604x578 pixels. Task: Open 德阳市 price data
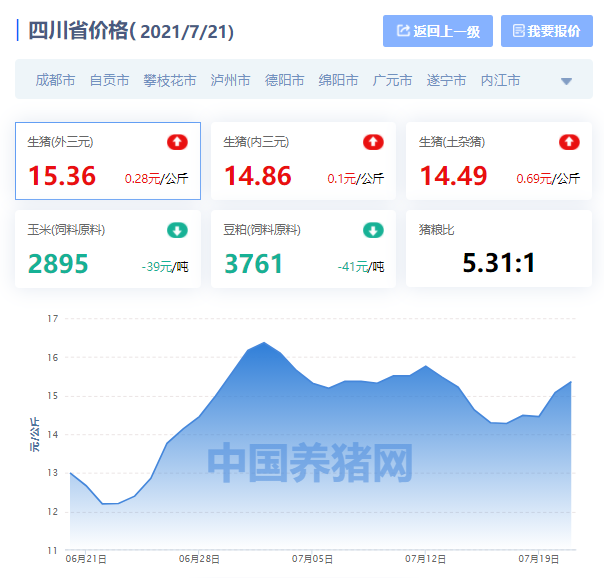[284, 80]
